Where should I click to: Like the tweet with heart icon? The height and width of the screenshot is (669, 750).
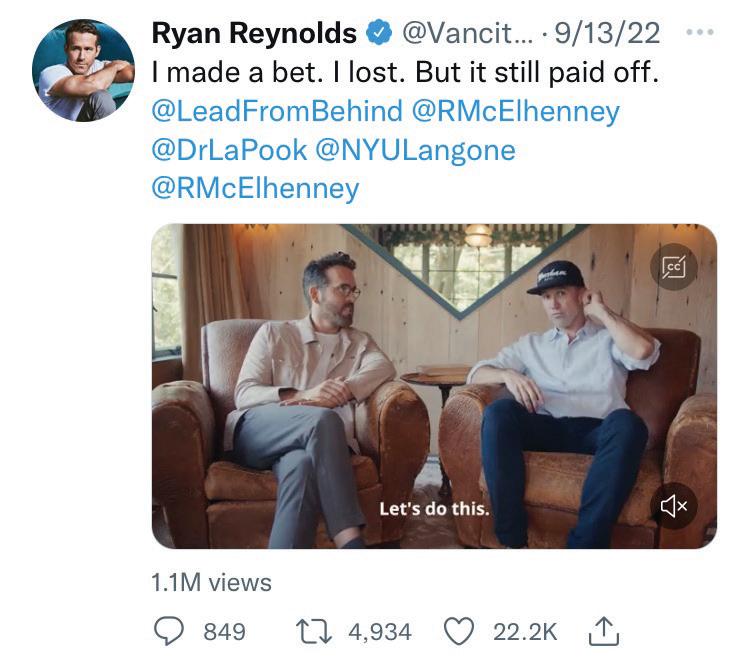pyautogui.click(x=459, y=631)
